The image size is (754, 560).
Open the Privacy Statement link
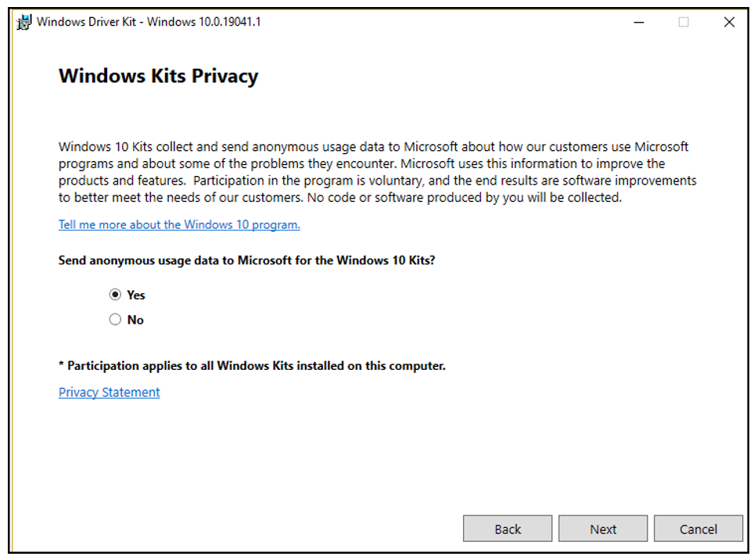(x=109, y=392)
